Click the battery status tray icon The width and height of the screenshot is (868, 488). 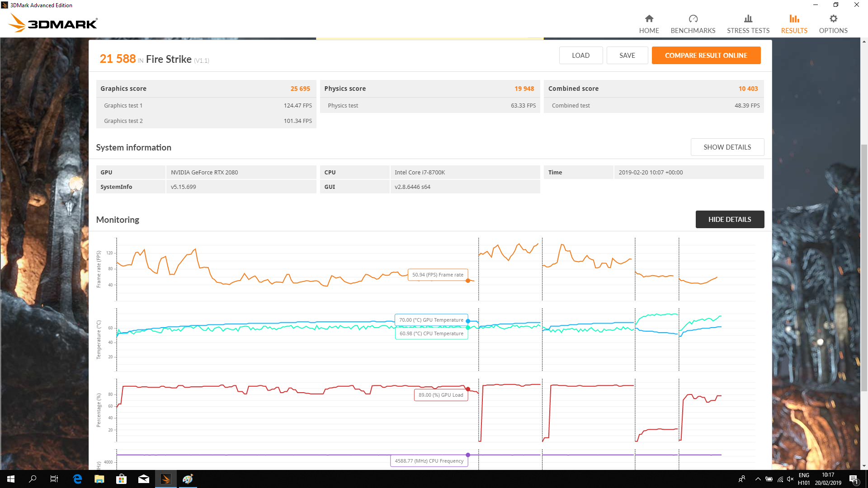769,479
